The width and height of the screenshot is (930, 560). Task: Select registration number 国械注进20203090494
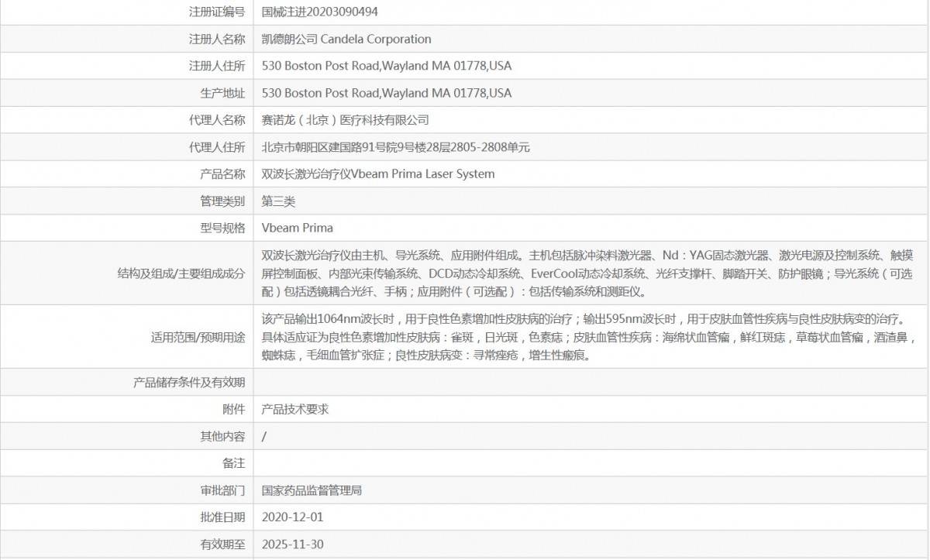tap(320, 12)
